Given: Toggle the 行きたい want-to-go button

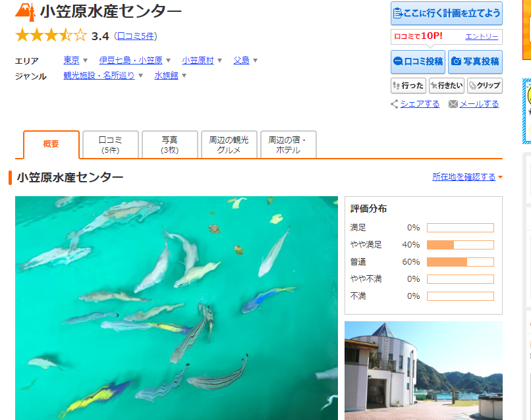Looking at the screenshot, I should pos(447,86).
